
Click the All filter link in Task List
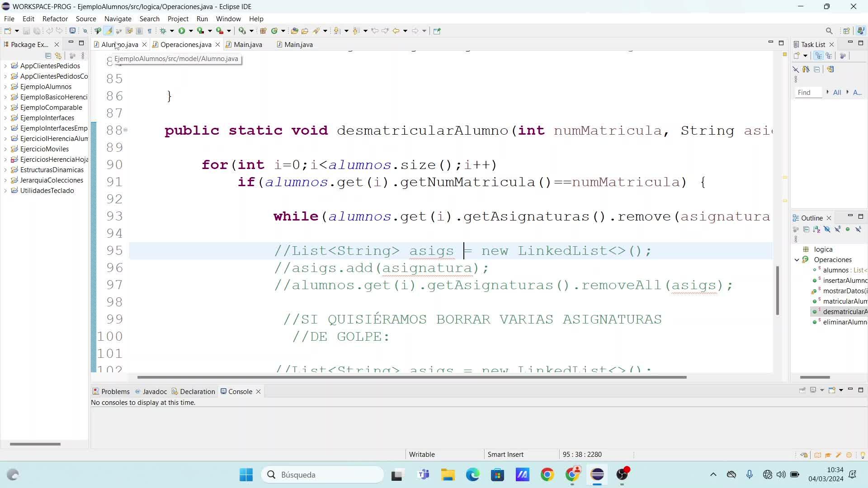837,92
